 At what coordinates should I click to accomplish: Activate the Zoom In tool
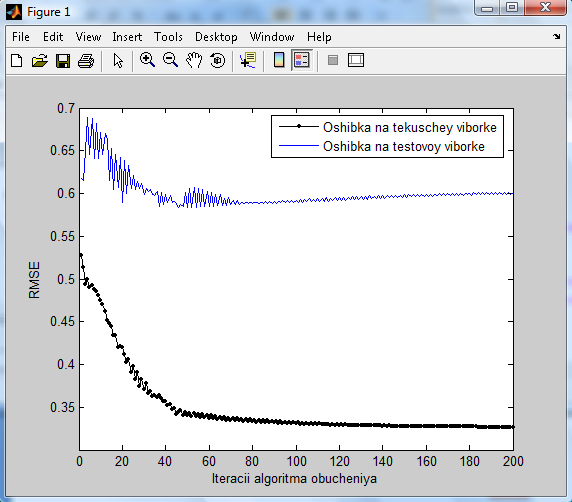147,60
